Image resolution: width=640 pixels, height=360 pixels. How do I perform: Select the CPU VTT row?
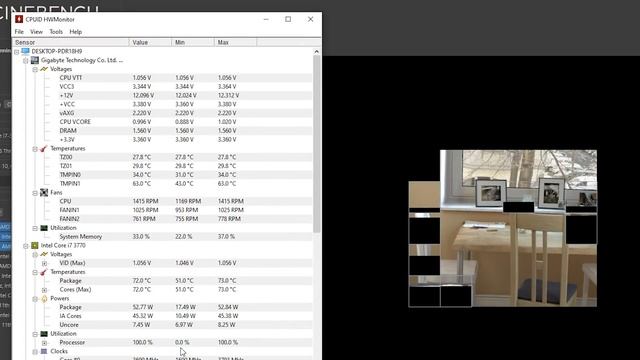pos(162,78)
